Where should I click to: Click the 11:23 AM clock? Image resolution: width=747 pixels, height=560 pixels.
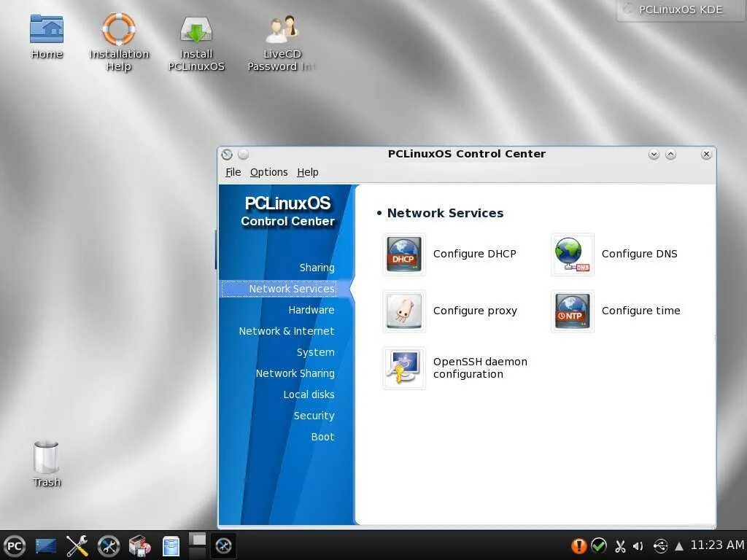717,545
